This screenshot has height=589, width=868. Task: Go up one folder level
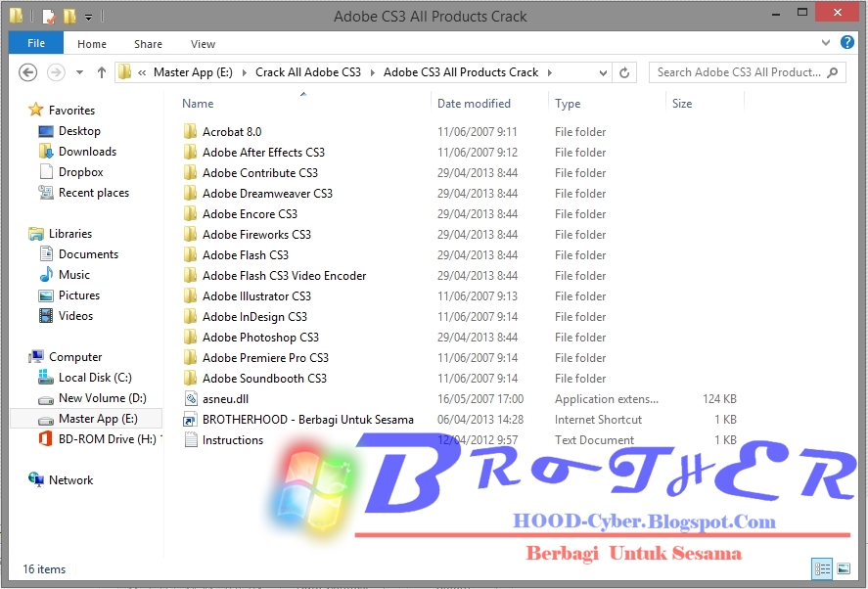pyautogui.click(x=102, y=72)
